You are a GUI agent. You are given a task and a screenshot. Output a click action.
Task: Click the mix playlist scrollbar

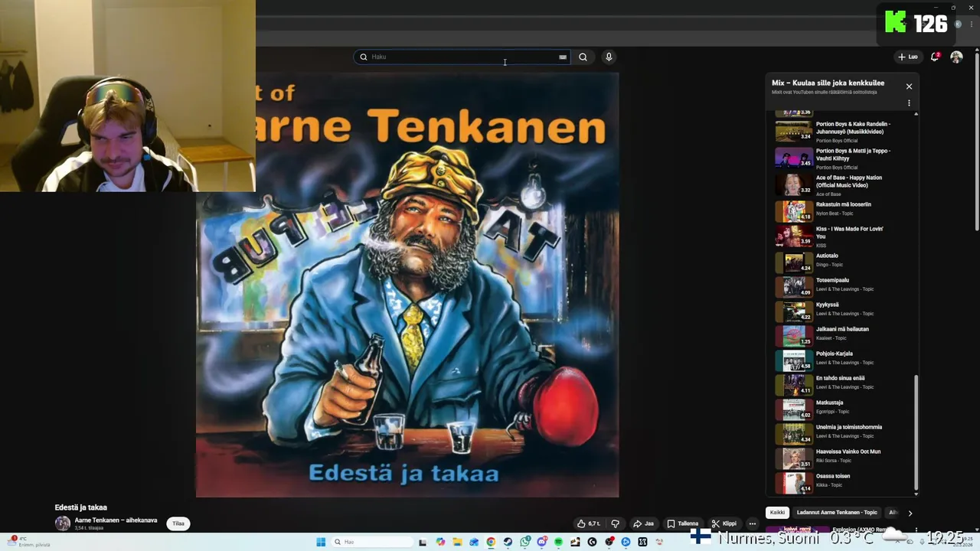916,432
